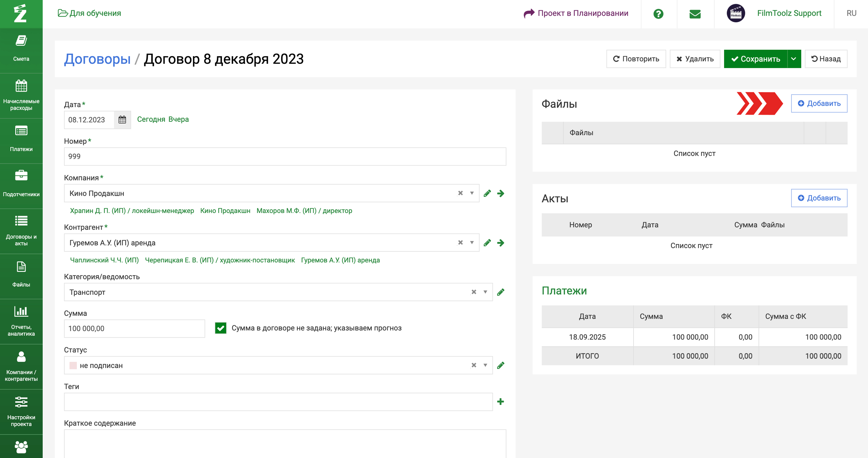Screen dimensions: 868x458
Task: Open the help question mark icon
Action: [x=658, y=13]
